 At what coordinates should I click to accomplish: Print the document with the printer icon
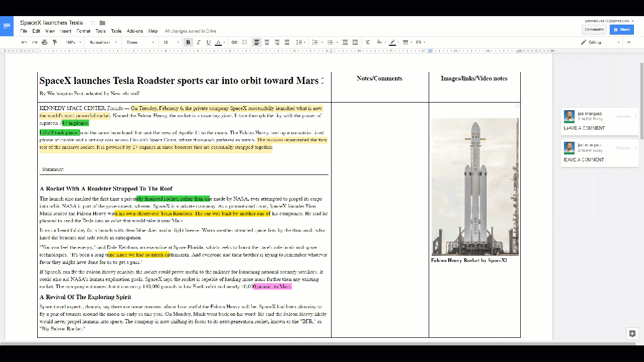(x=45, y=42)
